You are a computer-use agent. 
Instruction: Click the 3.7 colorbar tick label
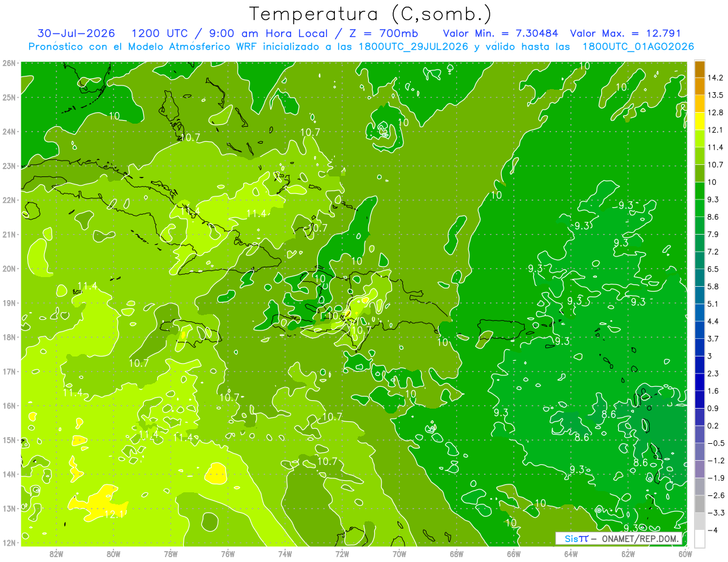[713, 338]
